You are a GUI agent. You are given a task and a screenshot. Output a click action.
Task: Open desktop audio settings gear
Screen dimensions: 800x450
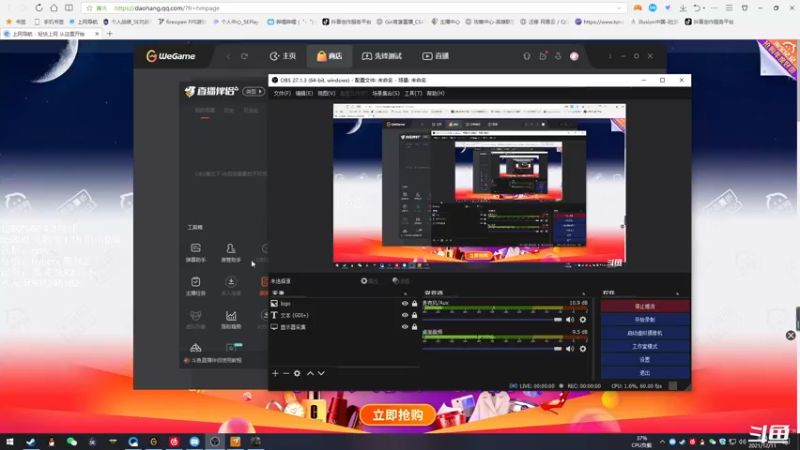coord(583,349)
